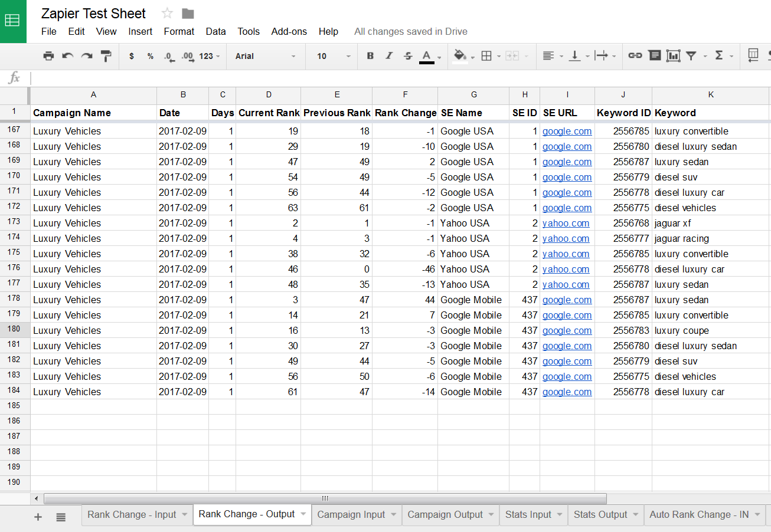This screenshot has height=532, width=771.
Task: Open the Arial font family dropdown
Action: [x=266, y=56]
